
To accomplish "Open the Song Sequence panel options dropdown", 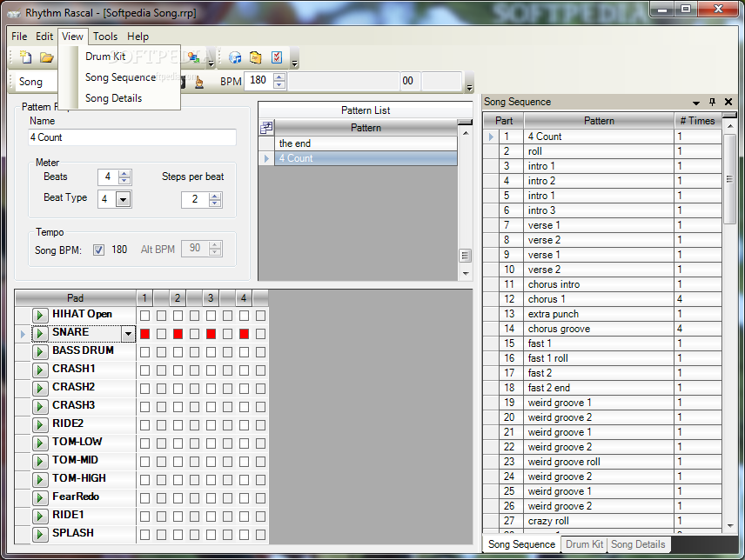I will coord(696,103).
